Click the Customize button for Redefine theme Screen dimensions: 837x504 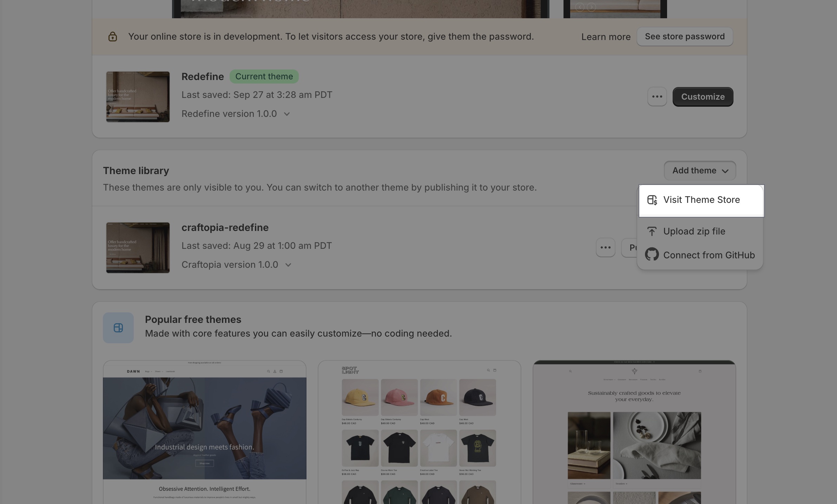pos(703,96)
